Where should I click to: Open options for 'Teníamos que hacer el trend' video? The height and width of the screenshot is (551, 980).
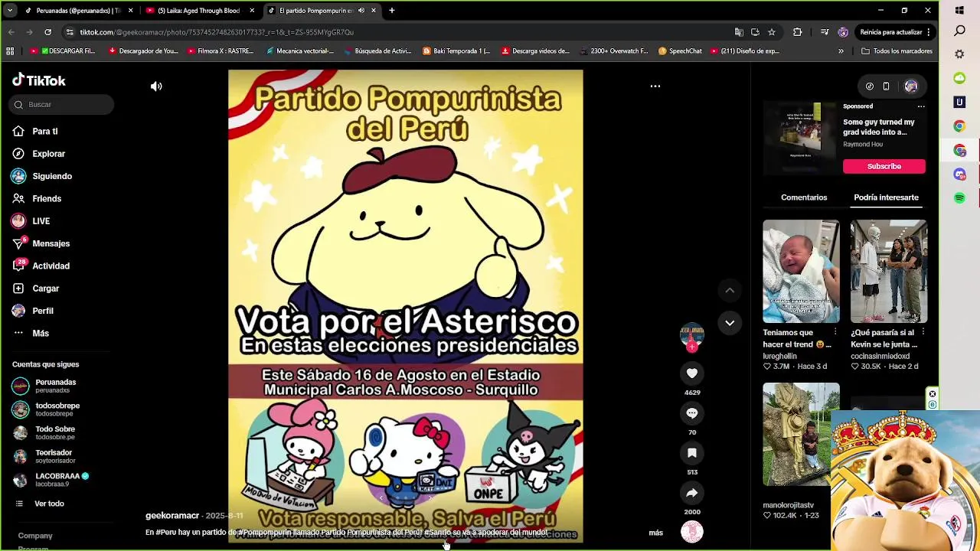click(x=835, y=333)
